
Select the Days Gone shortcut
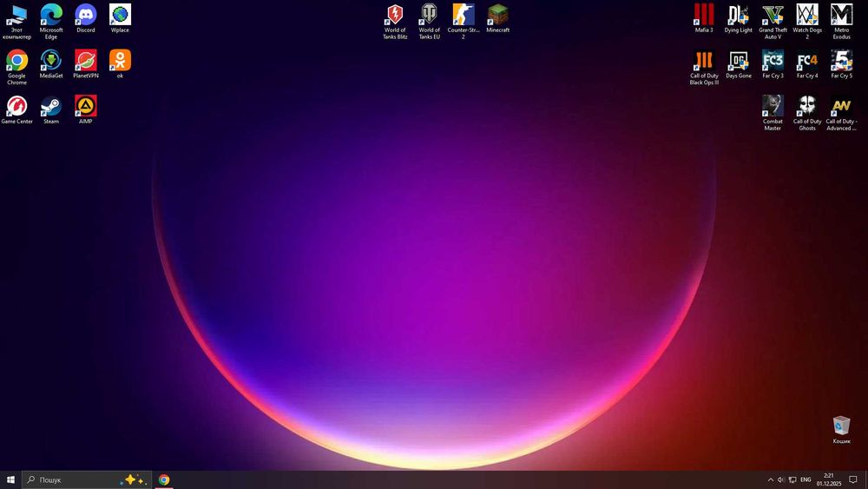[738, 63]
